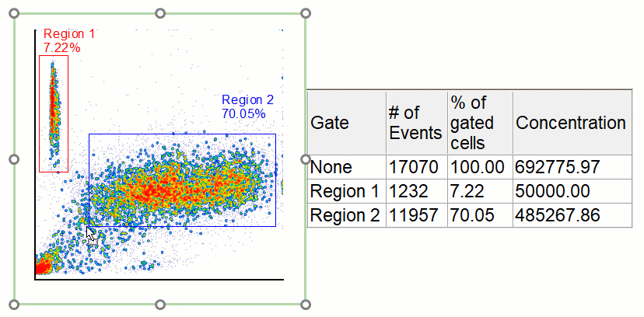Image resolution: width=644 pixels, height=317 pixels.
Task: Click the # of Events column header
Action: [x=415, y=123]
